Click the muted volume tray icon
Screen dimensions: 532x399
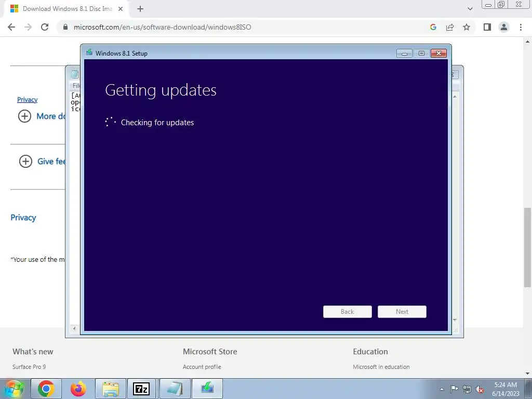coord(480,389)
